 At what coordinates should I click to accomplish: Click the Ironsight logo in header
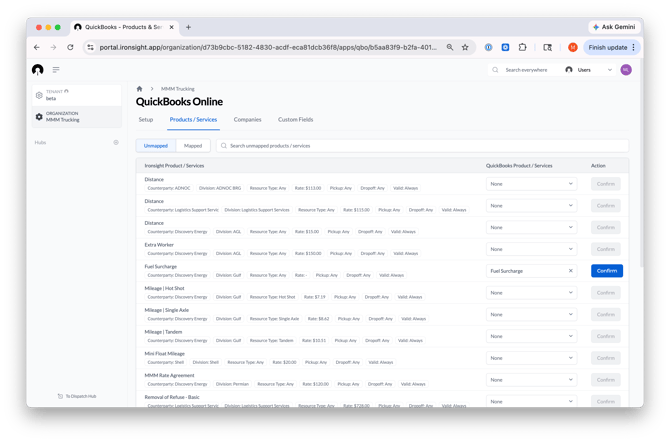[38, 70]
